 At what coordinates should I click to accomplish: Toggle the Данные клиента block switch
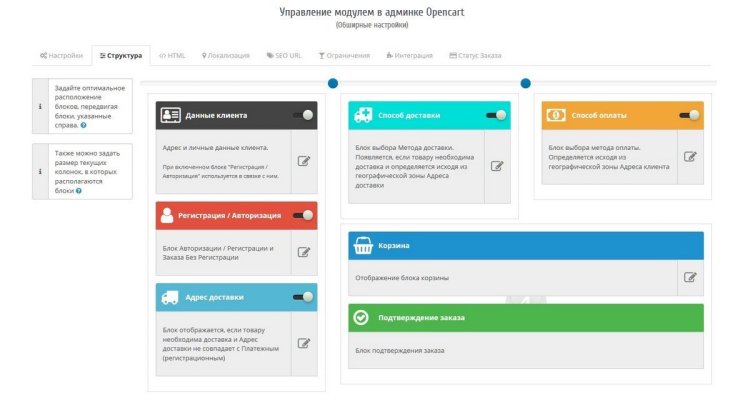point(303,115)
